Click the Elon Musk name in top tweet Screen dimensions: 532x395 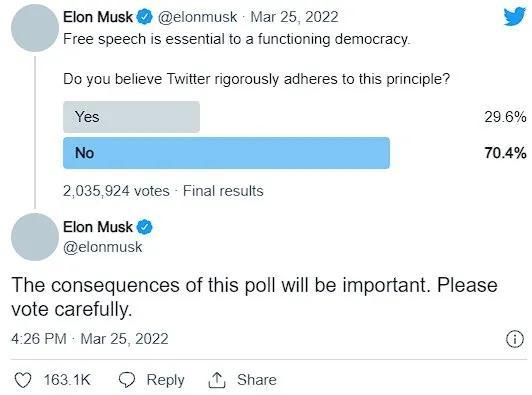98,17
